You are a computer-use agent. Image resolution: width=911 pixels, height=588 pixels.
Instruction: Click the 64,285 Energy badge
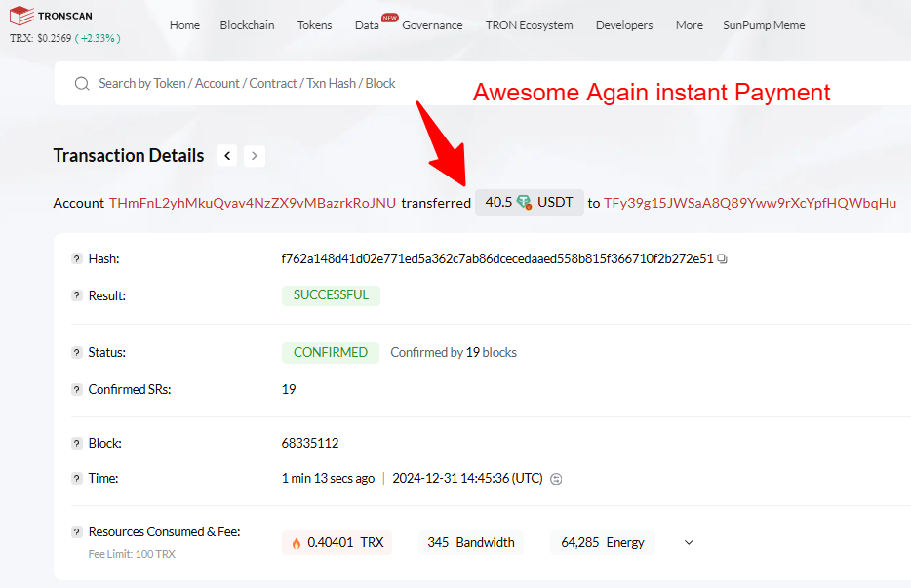(x=603, y=543)
